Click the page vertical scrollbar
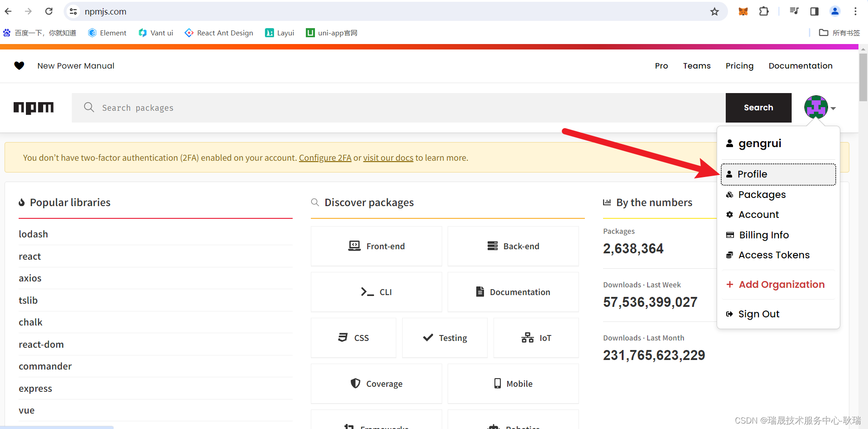 click(863, 77)
